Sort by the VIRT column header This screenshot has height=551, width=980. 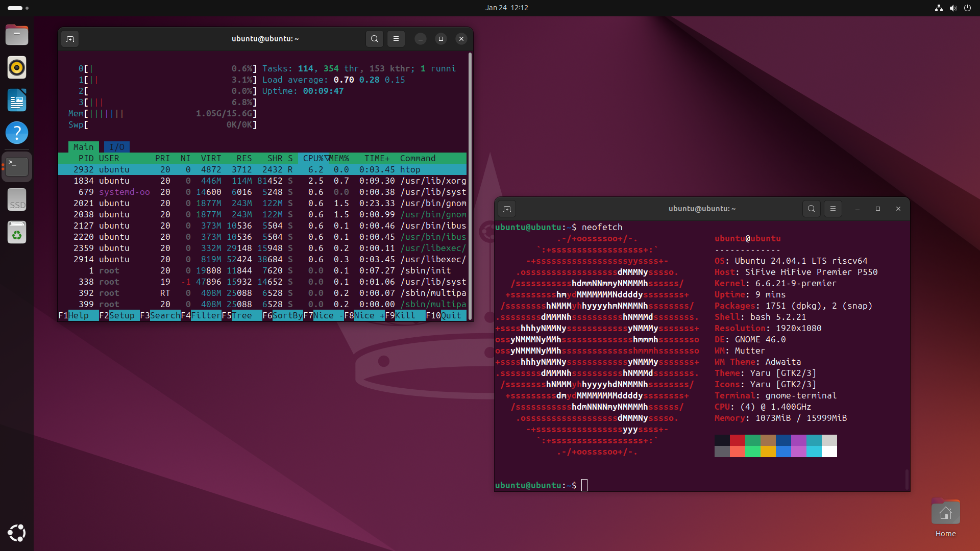(x=211, y=158)
